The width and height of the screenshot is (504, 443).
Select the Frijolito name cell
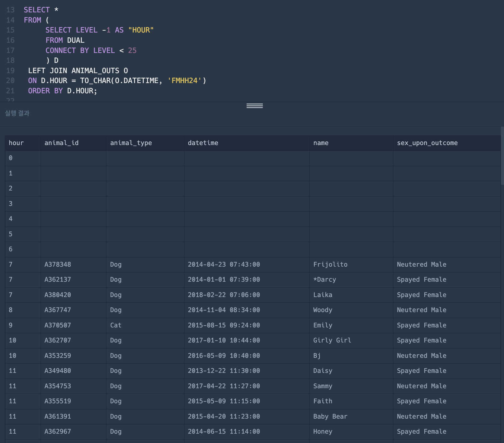(330, 265)
